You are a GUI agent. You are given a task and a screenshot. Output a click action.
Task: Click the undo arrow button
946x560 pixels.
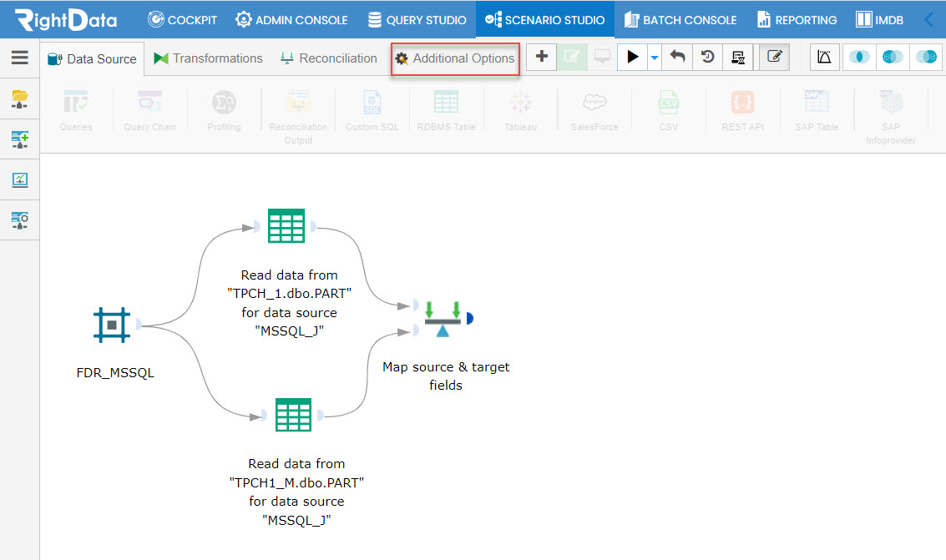tap(677, 57)
